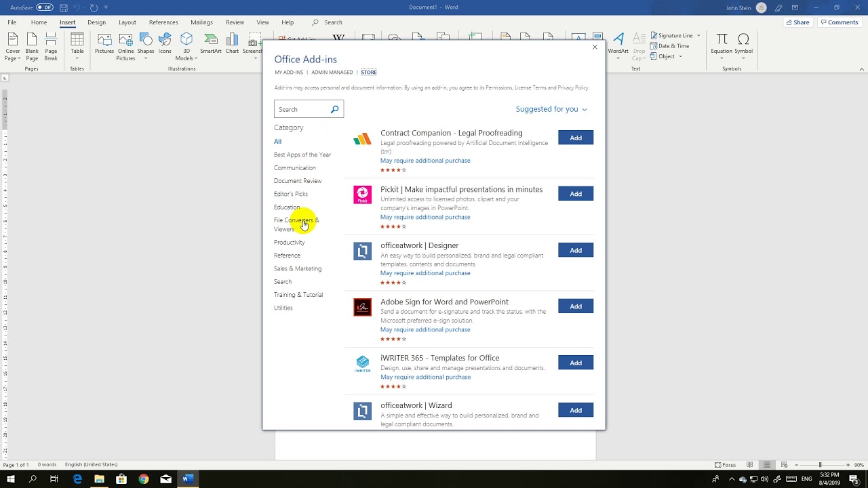Click the zoom slider in status bar

point(820,465)
